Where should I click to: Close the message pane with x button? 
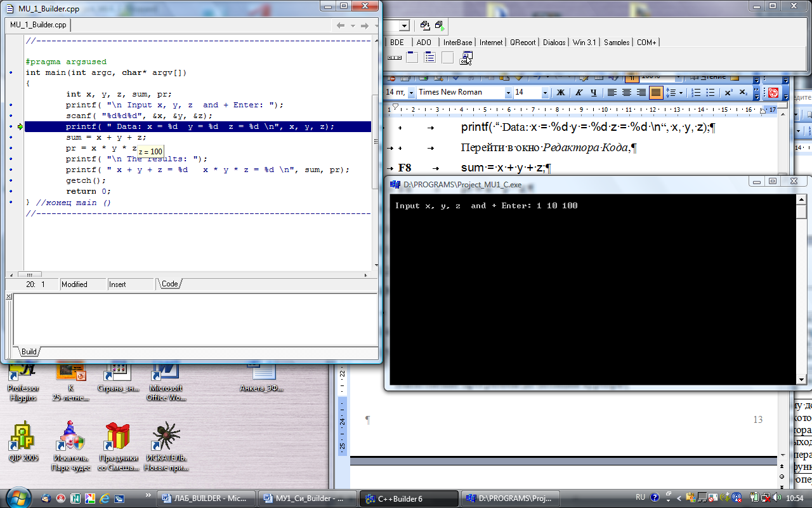[x=9, y=297]
